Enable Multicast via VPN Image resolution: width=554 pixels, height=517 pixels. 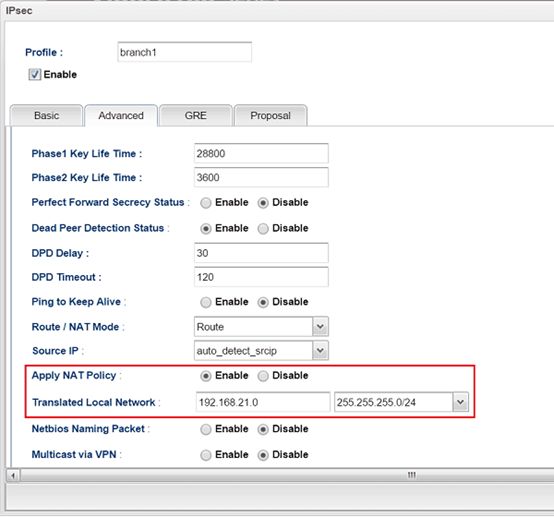(206, 455)
